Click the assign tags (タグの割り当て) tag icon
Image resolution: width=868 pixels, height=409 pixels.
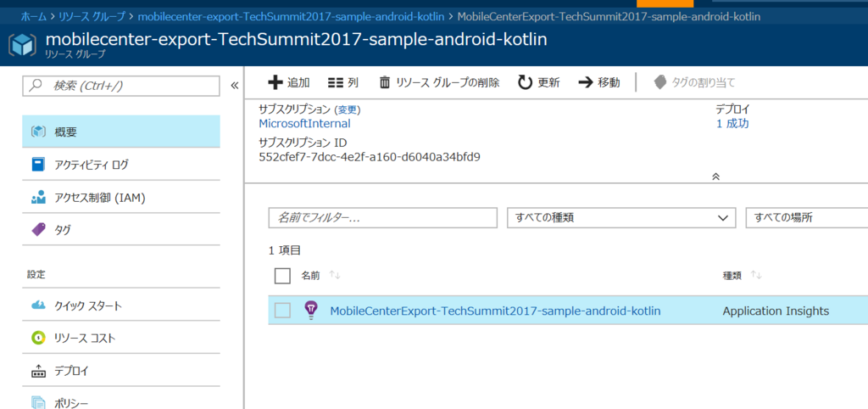[660, 82]
